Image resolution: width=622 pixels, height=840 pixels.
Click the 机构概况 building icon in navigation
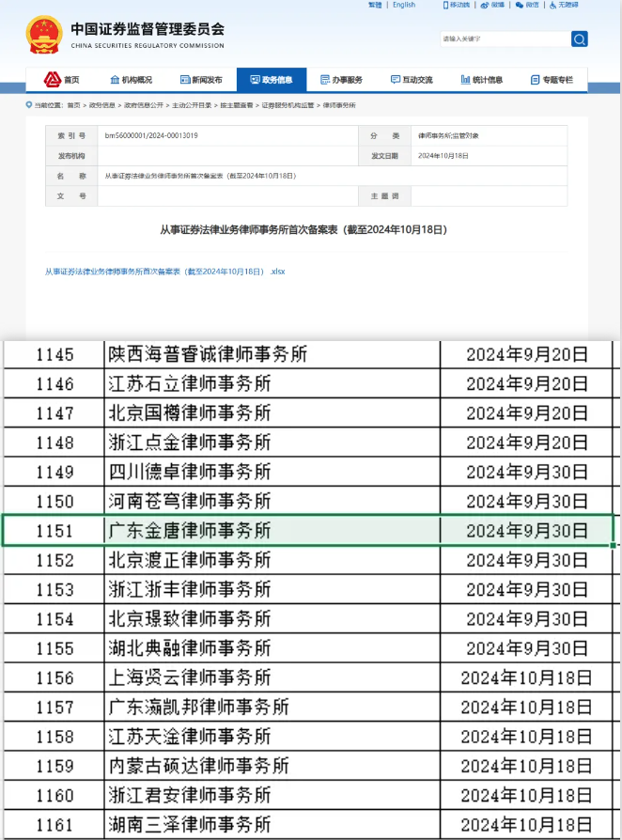[x=115, y=80]
